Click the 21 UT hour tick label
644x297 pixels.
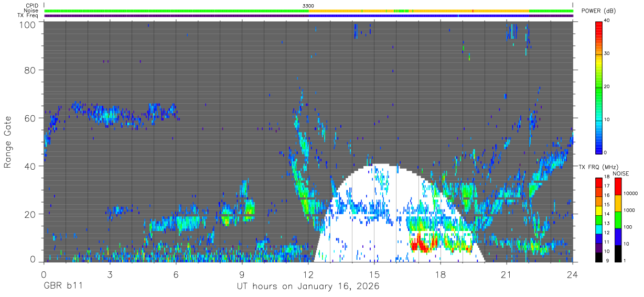pos(506,274)
